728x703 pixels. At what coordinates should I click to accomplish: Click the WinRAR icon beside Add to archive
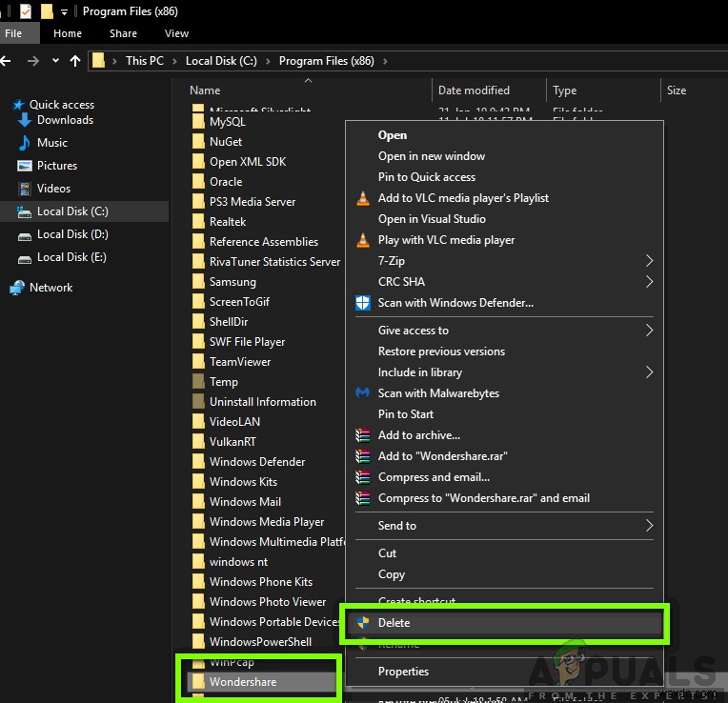[x=363, y=435]
